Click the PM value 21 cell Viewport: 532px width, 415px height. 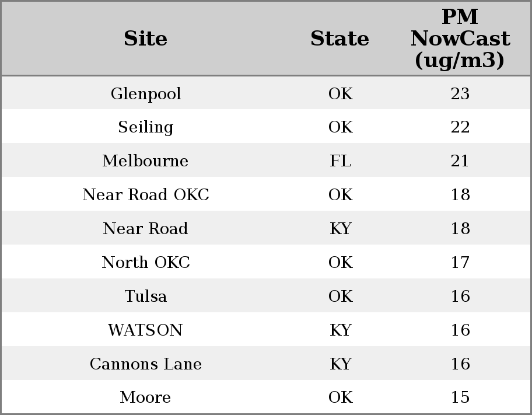(460, 161)
